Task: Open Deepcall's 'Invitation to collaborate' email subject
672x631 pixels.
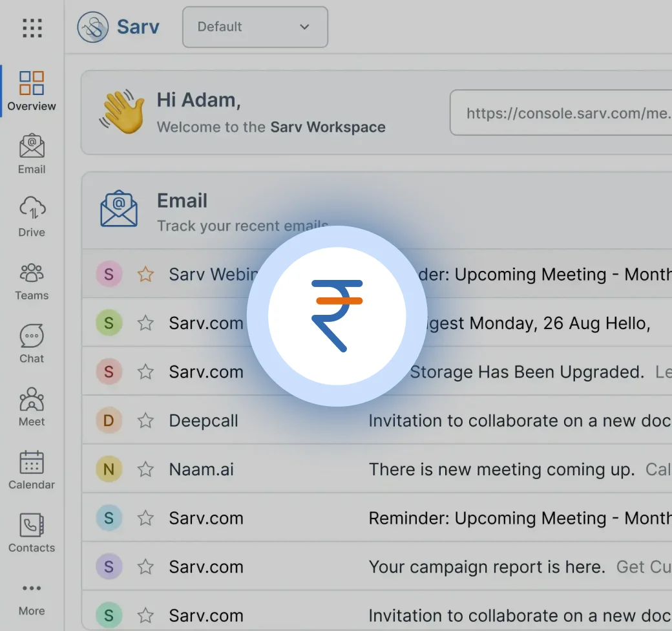Action: click(520, 421)
